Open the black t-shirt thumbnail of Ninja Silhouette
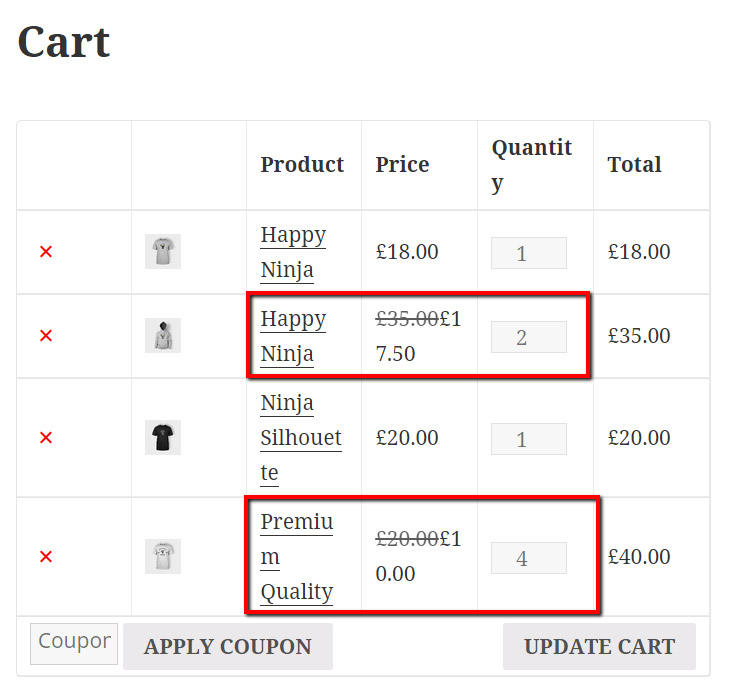The height and width of the screenshot is (685, 738). click(x=163, y=437)
